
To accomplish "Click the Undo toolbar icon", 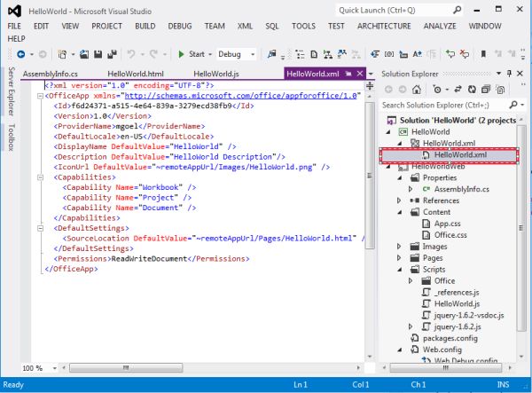I will point(131,54).
